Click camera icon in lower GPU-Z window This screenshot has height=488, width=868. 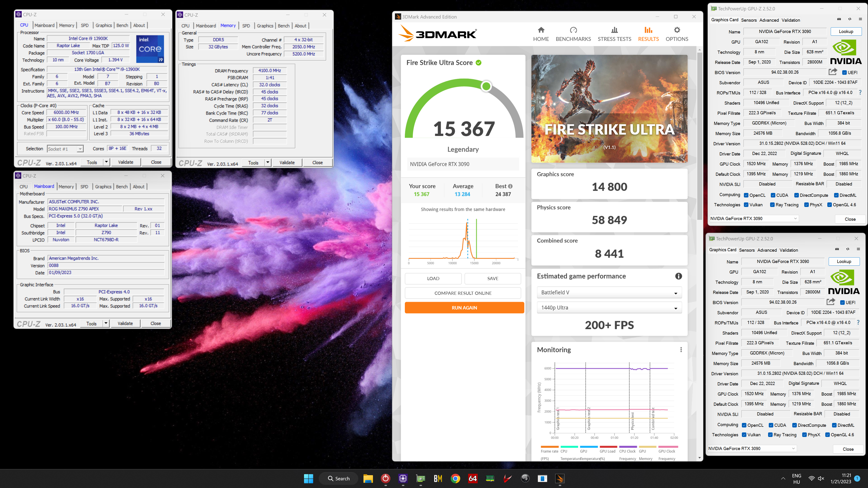(837, 249)
